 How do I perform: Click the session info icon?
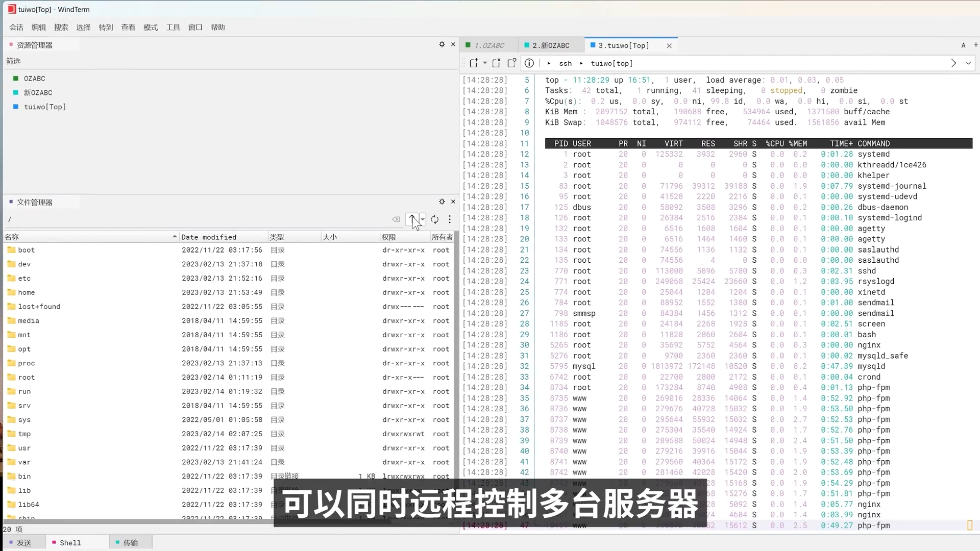point(529,63)
